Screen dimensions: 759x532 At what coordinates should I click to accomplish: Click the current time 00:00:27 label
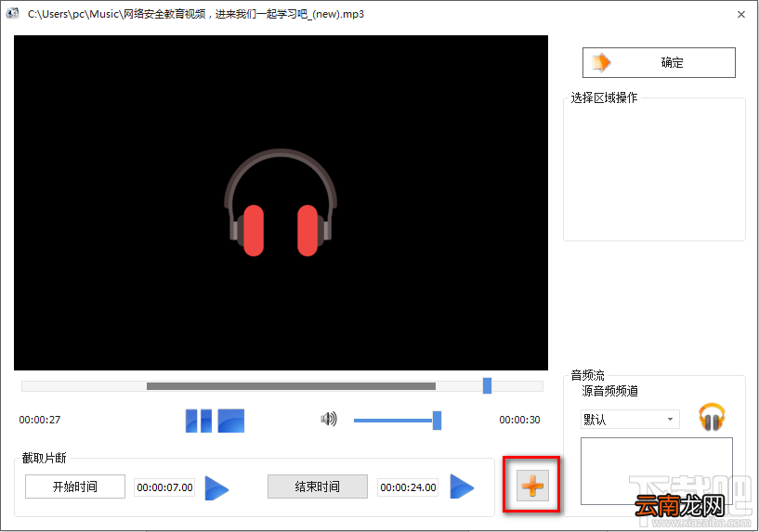tap(40, 420)
